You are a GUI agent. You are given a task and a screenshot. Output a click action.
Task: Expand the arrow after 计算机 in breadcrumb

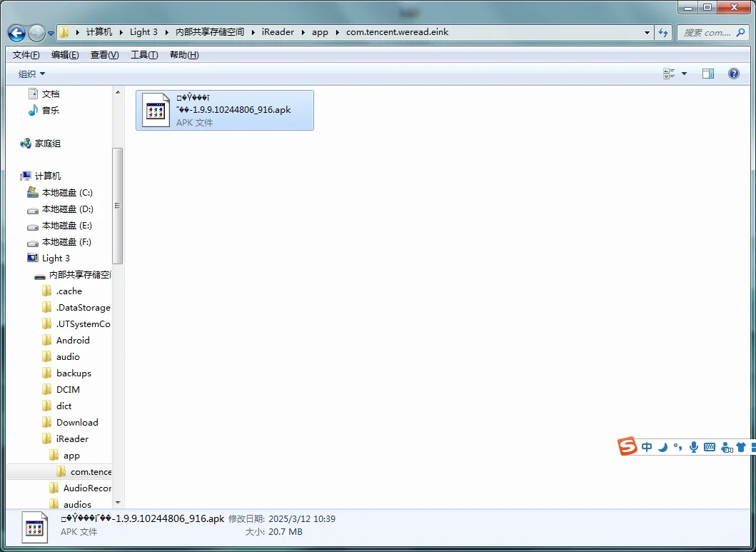point(121,32)
